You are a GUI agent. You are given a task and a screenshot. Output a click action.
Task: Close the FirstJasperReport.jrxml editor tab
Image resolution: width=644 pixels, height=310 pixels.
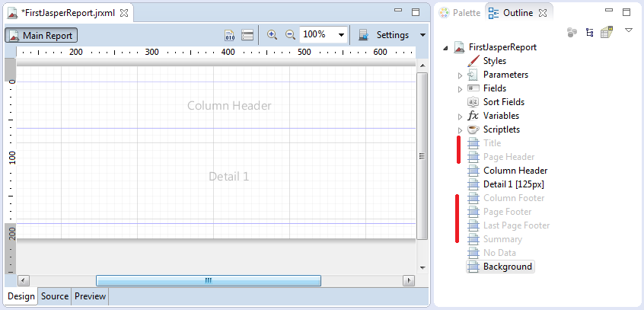coord(123,13)
